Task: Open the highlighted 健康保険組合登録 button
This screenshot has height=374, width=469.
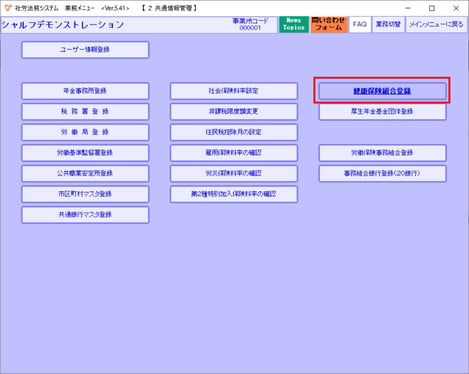Action: click(382, 91)
